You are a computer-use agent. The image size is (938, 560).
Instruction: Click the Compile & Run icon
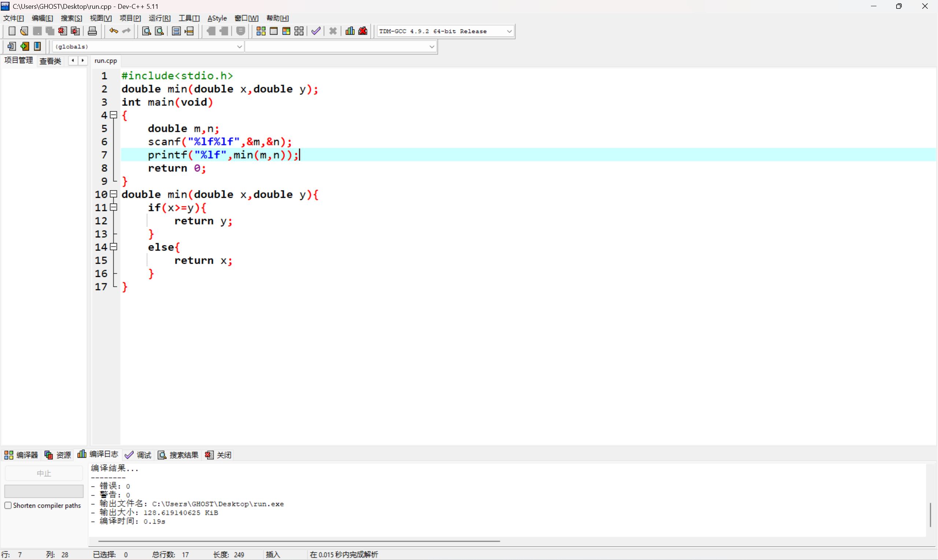[x=286, y=31]
